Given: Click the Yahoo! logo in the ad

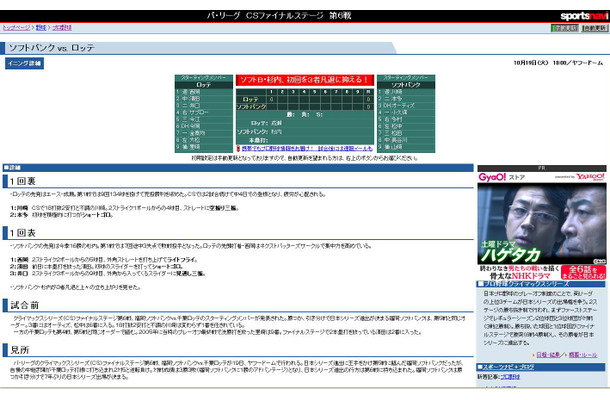Looking at the screenshot, I should [x=590, y=177].
